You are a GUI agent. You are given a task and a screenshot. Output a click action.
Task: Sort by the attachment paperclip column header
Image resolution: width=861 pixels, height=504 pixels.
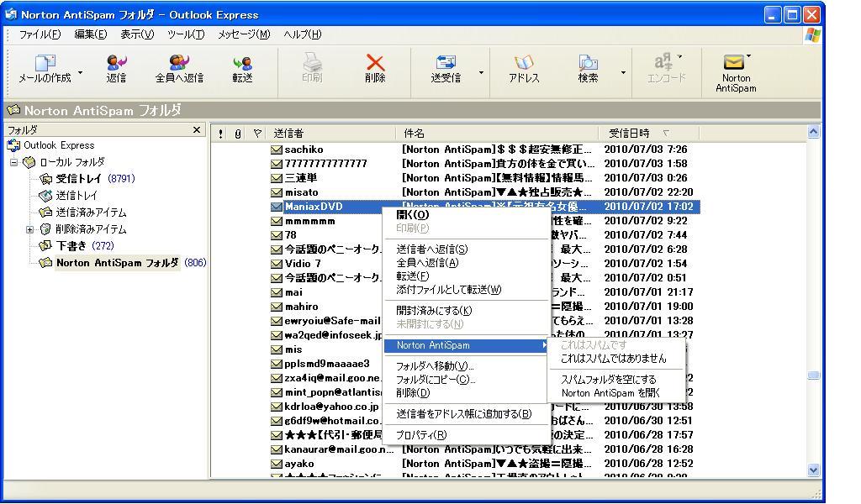click(238, 134)
